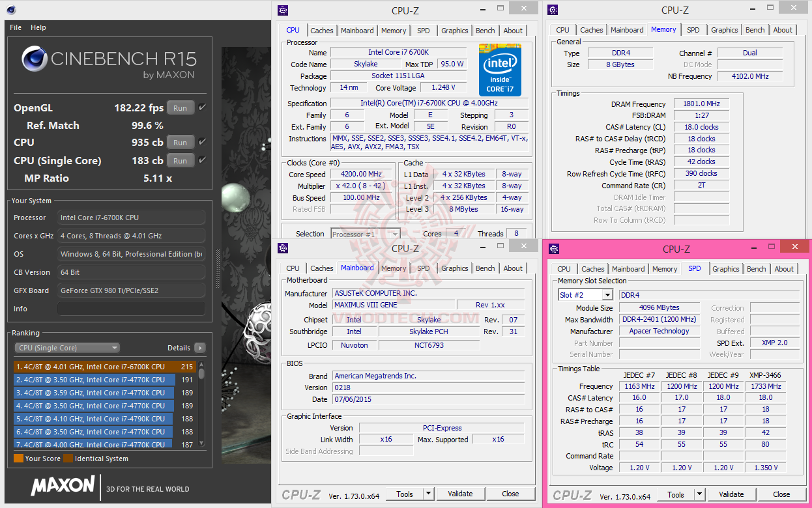Click the Processor field in Your System
This screenshot has height=508, width=812.
coord(131,218)
